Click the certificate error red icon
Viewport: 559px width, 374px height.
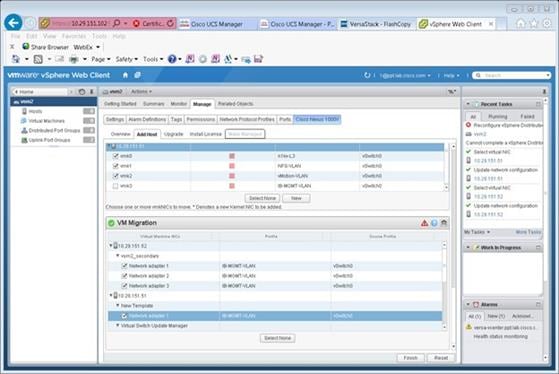point(136,24)
